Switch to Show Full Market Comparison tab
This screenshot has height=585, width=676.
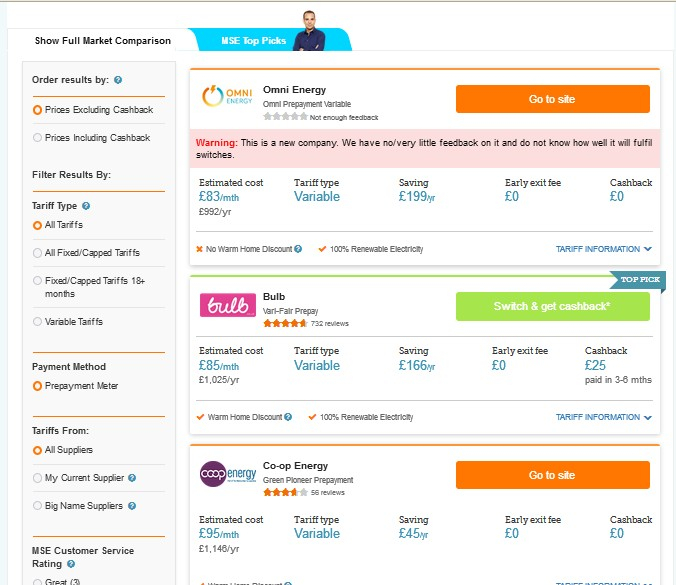(x=103, y=41)
